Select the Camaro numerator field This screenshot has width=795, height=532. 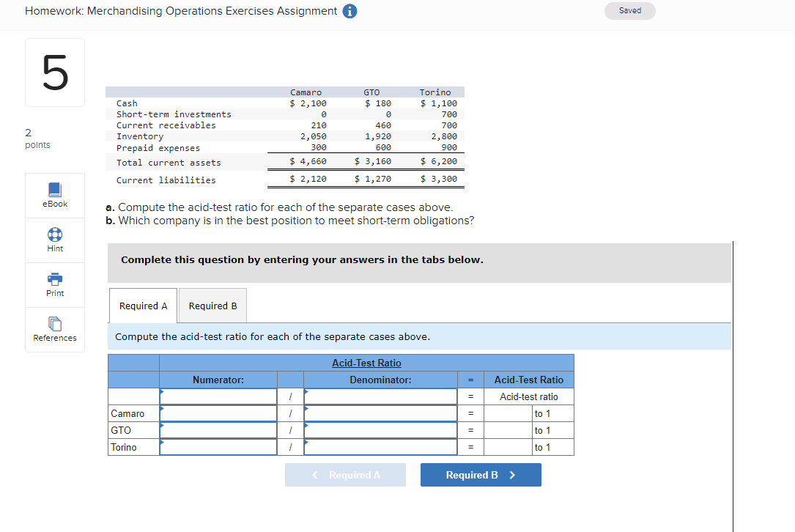click(x=218, y=413)
